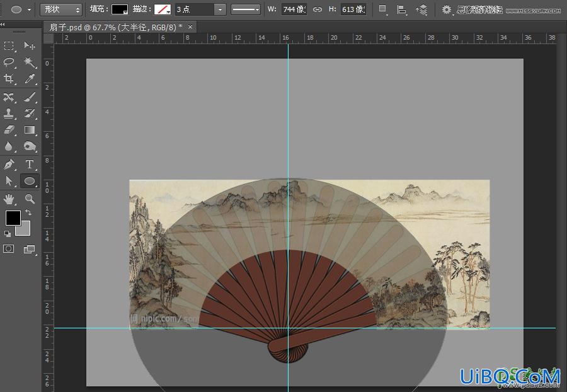Screen dimensions: 567x392
Task: Select the Patch healing tool
Action: pos(9,97)
